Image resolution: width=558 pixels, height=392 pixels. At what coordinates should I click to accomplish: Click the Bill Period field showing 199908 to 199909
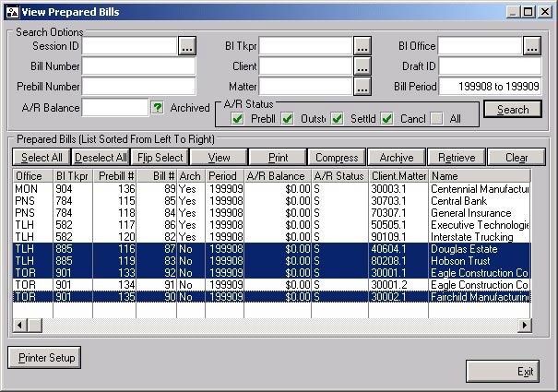tap(490, 87)
